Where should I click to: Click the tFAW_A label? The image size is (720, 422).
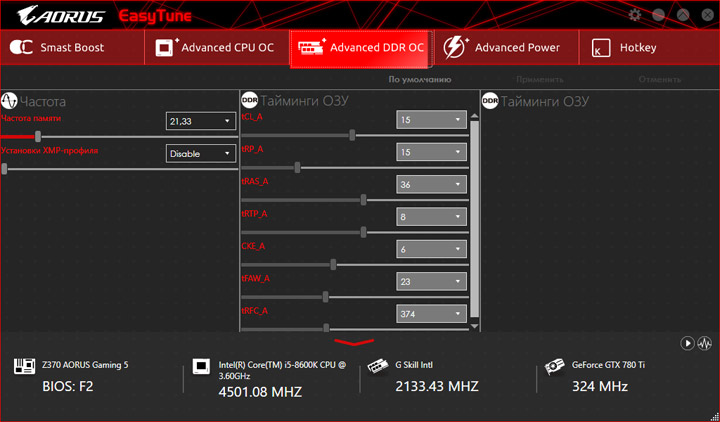pyautogui.click(x=255, y=279)
